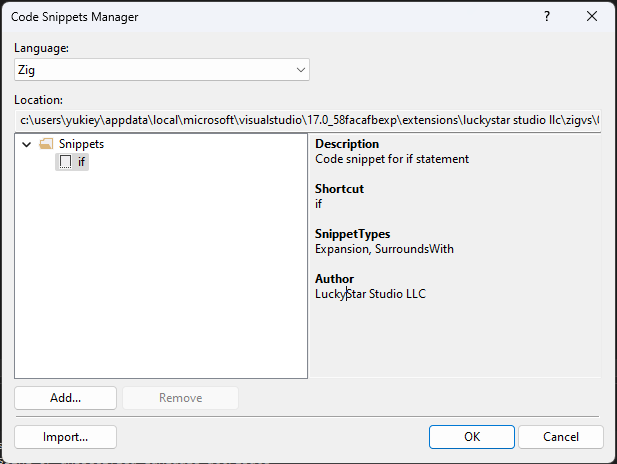Image resolution: width=617 pixels, height=464 pixels.
Task: Select the Snippets folder label in tree
Action: (x=81, y=144)
